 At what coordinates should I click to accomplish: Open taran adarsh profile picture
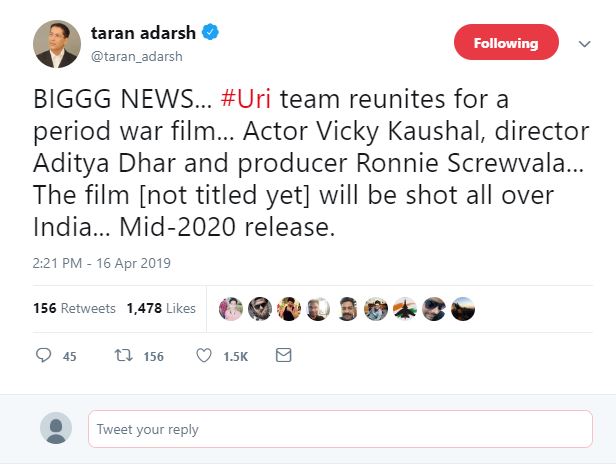click(x=57, y=44)
